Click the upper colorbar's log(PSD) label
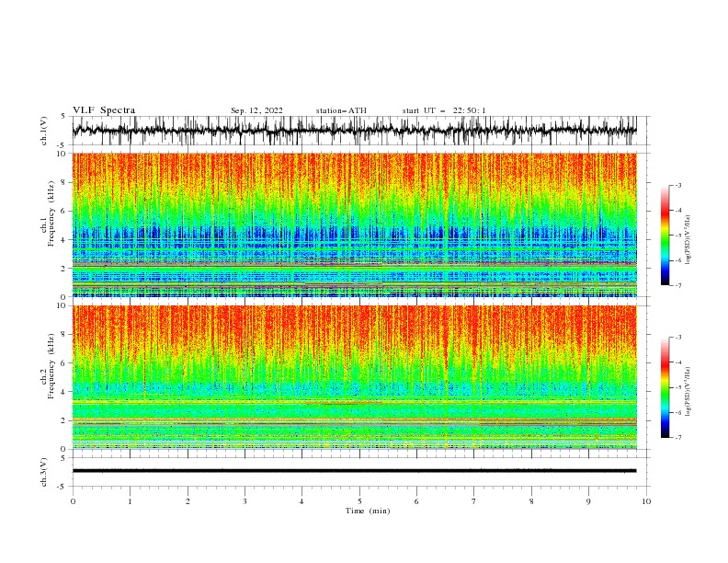 (x=688, y=240)
